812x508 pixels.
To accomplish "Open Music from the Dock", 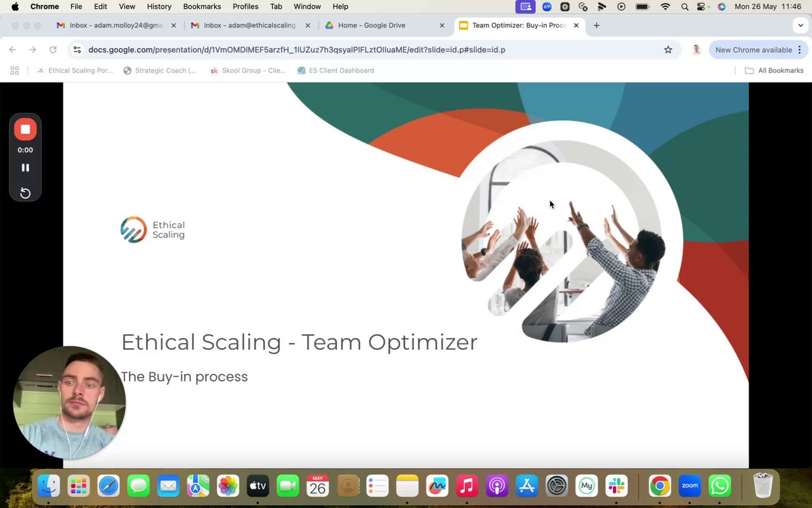I will [467, 486].
